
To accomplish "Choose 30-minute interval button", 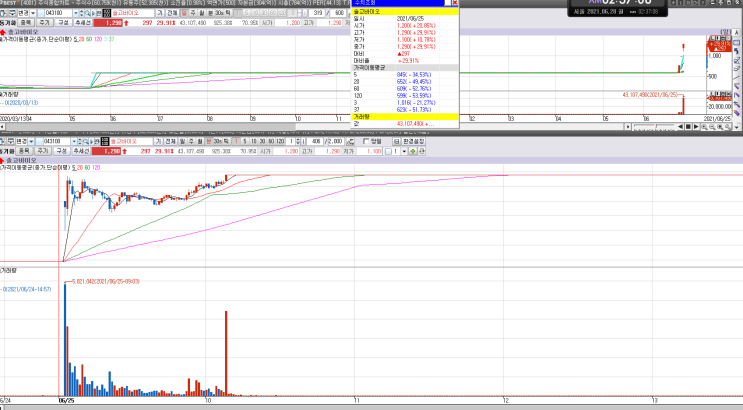I will tap(262, 141).
